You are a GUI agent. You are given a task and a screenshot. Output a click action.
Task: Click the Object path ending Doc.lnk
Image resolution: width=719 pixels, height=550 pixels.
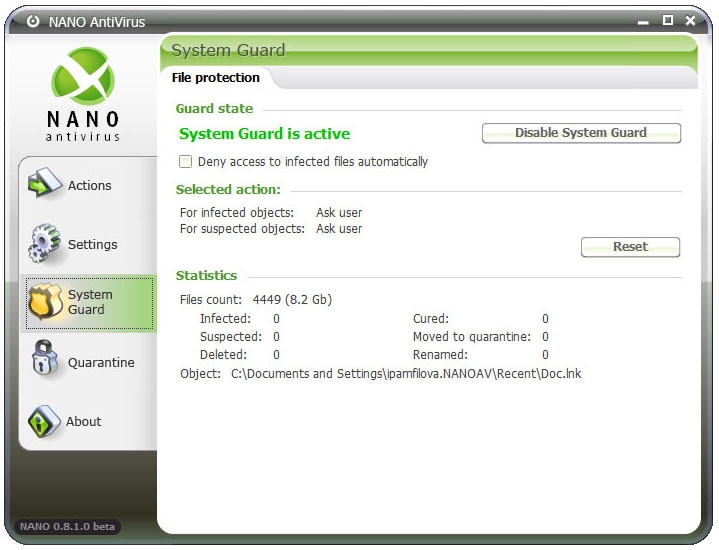pos(406,374)
